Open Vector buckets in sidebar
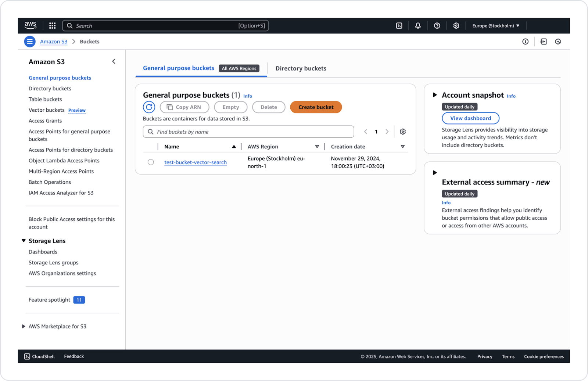Image resolution: width=588 pixels, height=381 pixels. pos(47,110)
